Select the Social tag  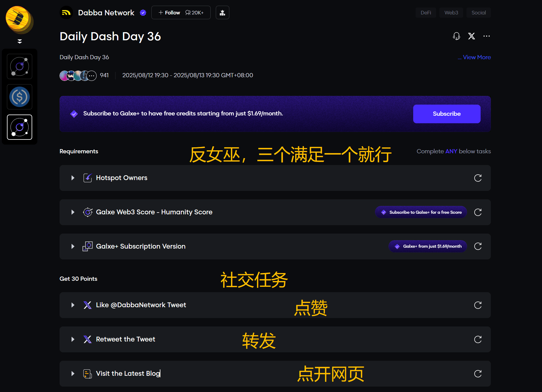[479, 13]
